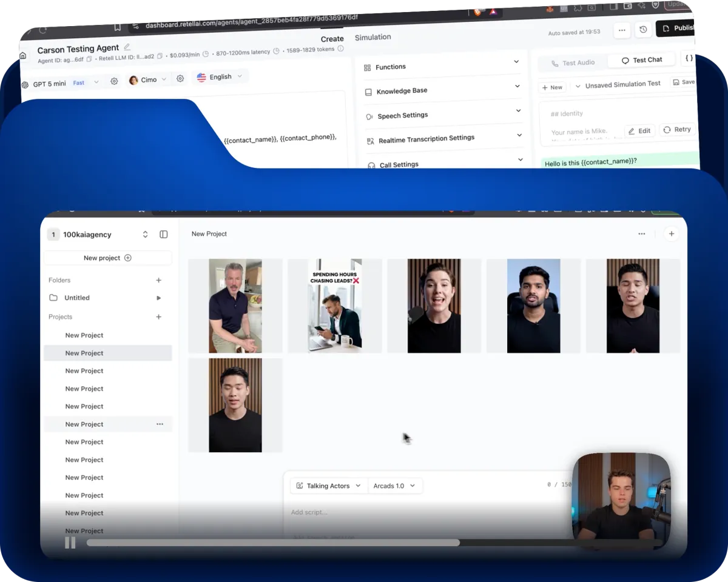
Task: Expand the Untitled folder arrow
Action: 159,298
